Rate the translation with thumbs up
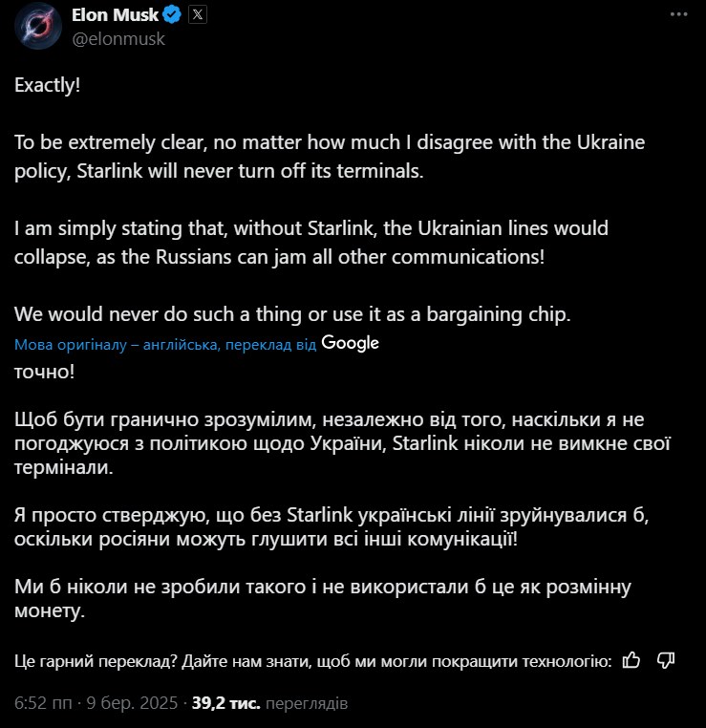 coord(631,659)
